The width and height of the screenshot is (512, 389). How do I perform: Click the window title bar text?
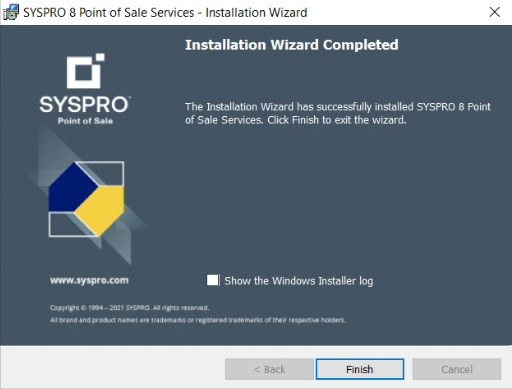click(165, 13)
